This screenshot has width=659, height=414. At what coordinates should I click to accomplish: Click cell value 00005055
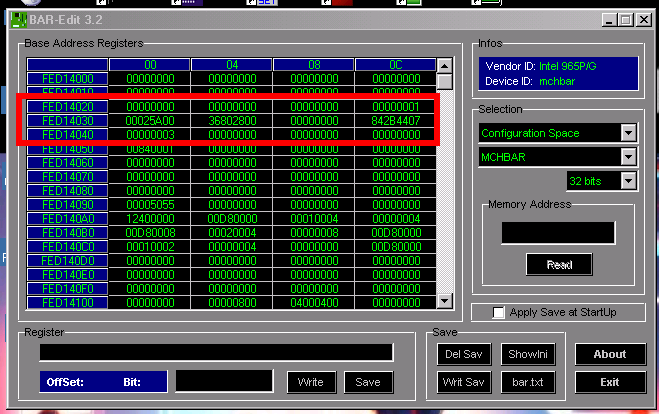coord(150,205)
